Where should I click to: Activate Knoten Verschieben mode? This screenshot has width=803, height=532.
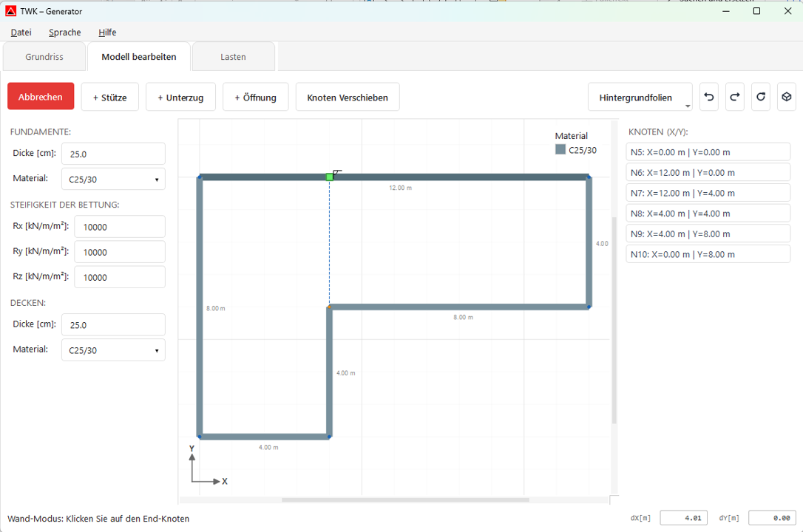pos(347,97)
